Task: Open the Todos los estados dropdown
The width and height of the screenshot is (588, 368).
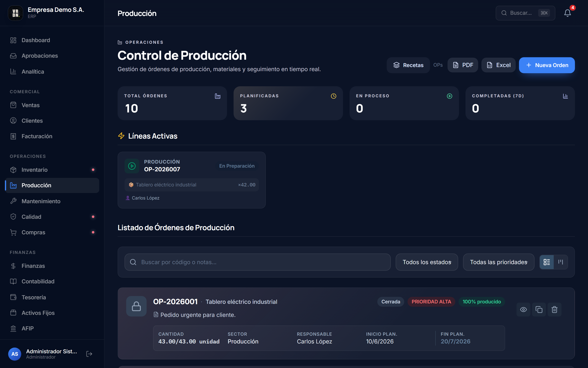Action: [427, 262]
